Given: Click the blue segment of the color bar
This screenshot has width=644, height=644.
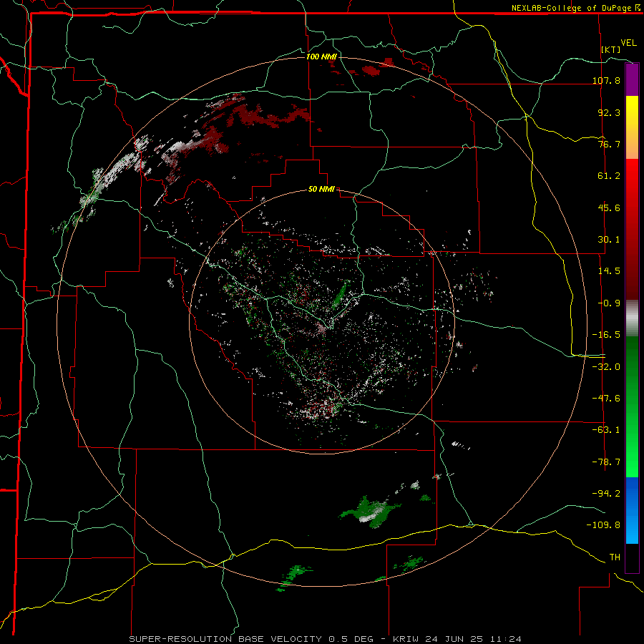Looking at the screenshot, I should point(632,510).
